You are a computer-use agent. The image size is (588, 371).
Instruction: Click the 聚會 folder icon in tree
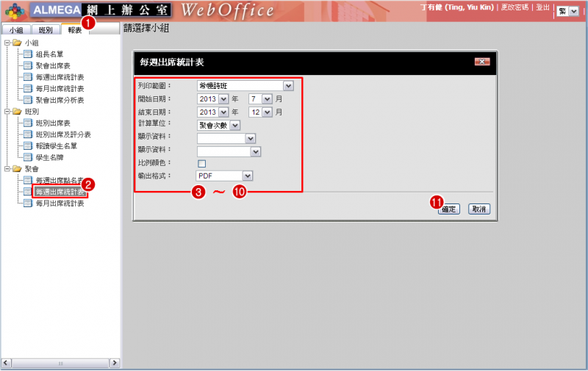tap(17, 169)
